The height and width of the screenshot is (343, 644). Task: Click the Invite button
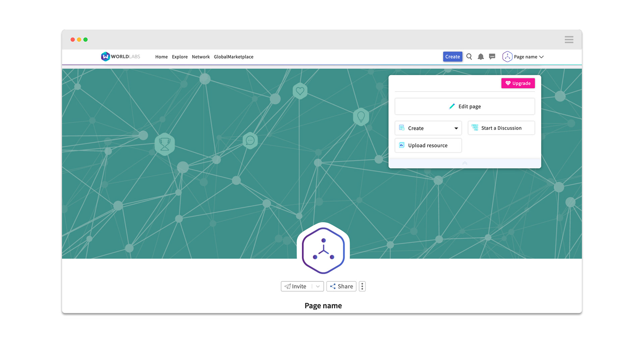[296, 286]
